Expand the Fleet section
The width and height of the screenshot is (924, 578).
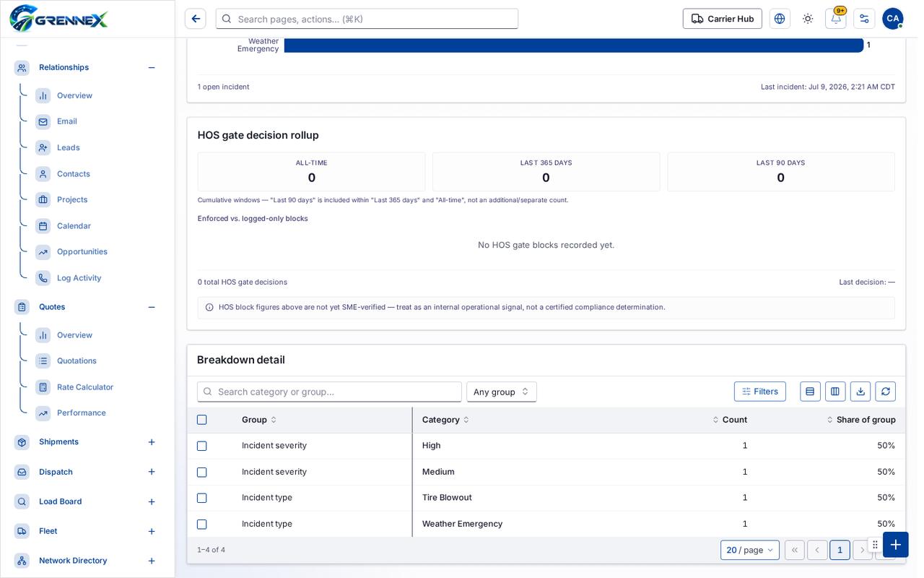click(x=152, y=531)
